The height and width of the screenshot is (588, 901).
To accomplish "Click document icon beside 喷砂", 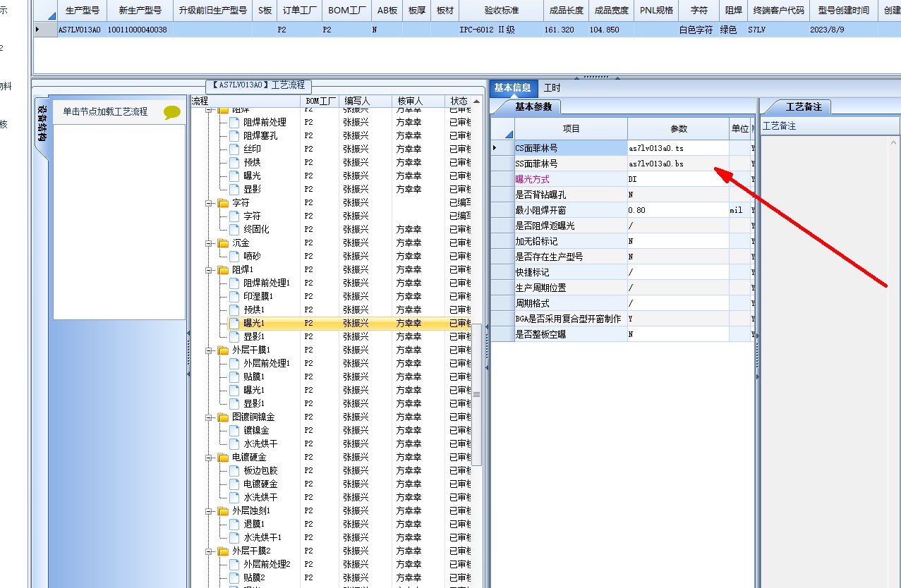I will click(x=234, y=256).
